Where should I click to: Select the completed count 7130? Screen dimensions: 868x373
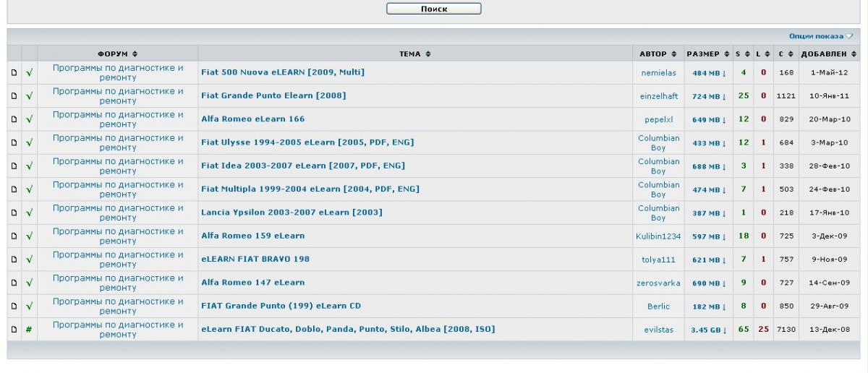(786, 330)
